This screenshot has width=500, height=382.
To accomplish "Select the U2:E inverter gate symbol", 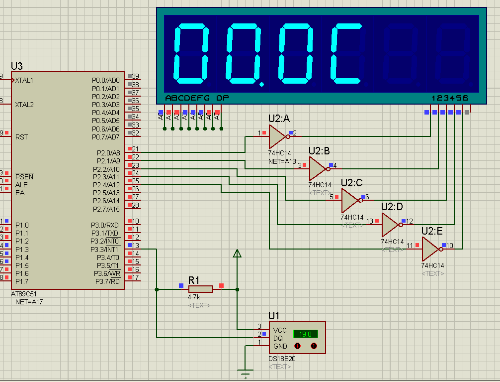I will [432, 249].
